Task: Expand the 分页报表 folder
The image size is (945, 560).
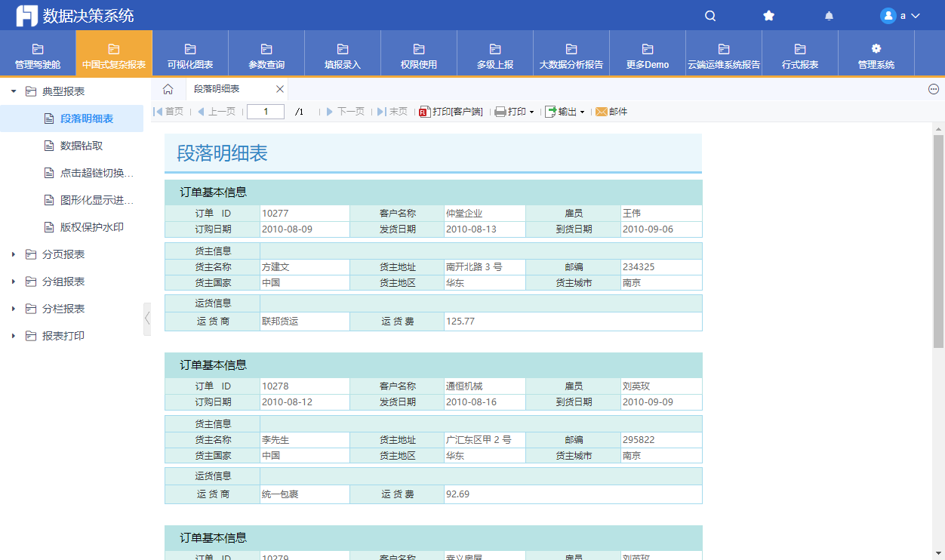Action: pos(14,254)
